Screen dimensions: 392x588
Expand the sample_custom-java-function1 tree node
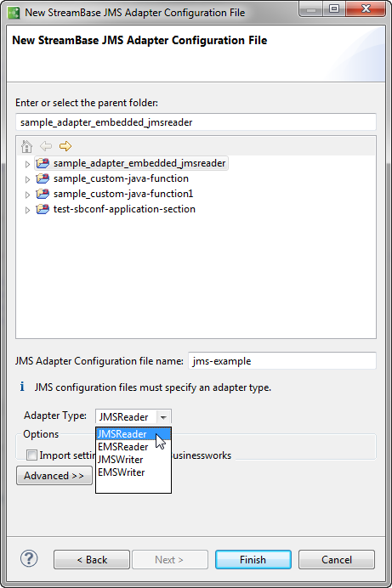(27, 195)
